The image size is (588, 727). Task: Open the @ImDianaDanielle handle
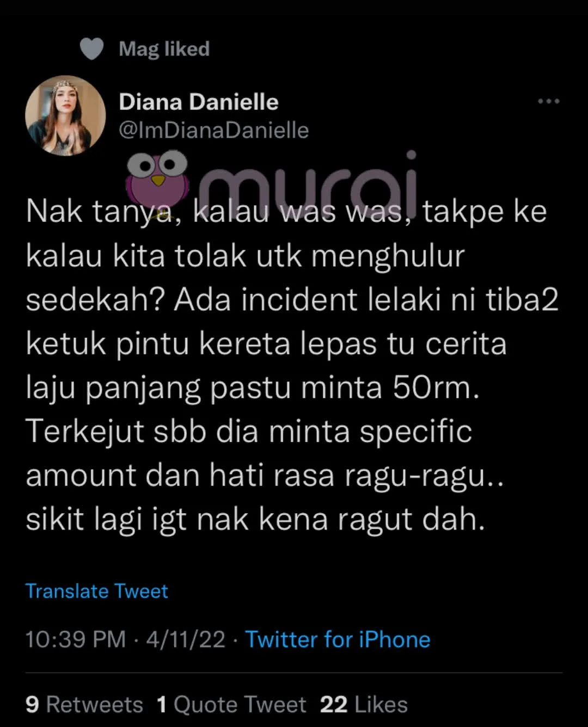(x=213, y=131)
